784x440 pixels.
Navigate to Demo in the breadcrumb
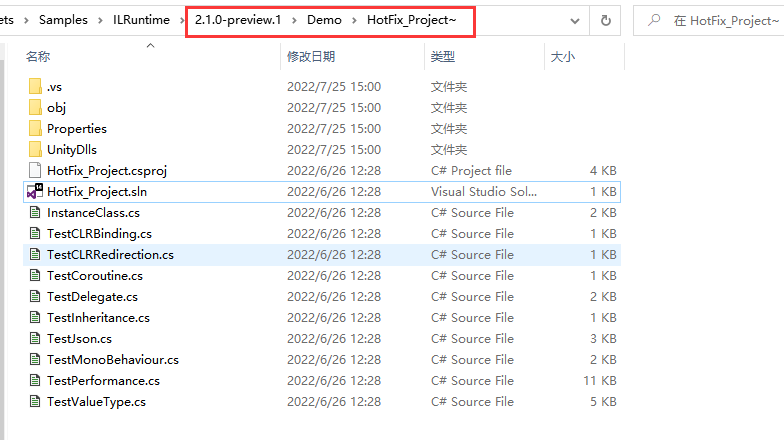(x=324, y=20)
